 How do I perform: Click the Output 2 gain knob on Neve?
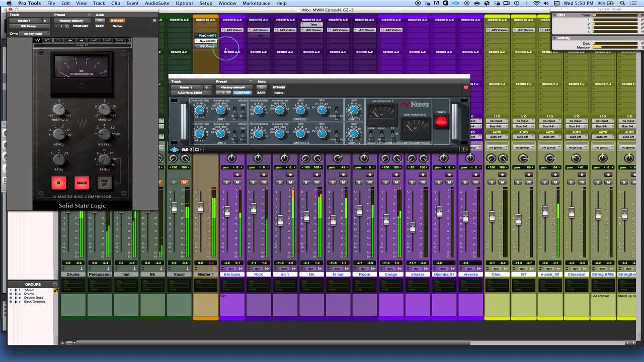354,133
